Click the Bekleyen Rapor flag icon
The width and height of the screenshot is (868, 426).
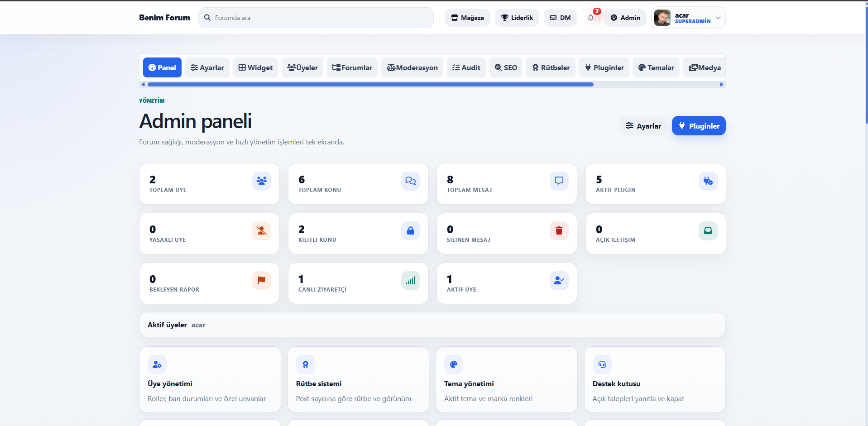click(261, 281)
